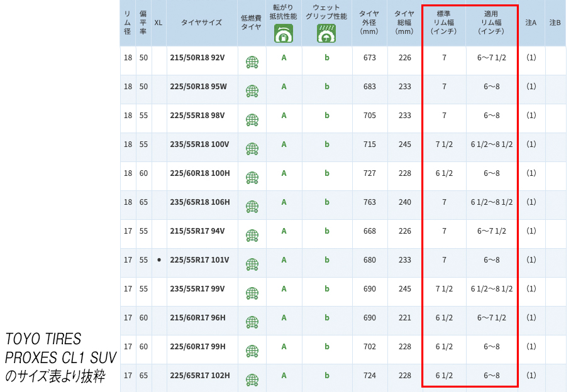The image size is (588, 392).
Task: Click the rolling resistance icon in header
Action: click(284, 35)
